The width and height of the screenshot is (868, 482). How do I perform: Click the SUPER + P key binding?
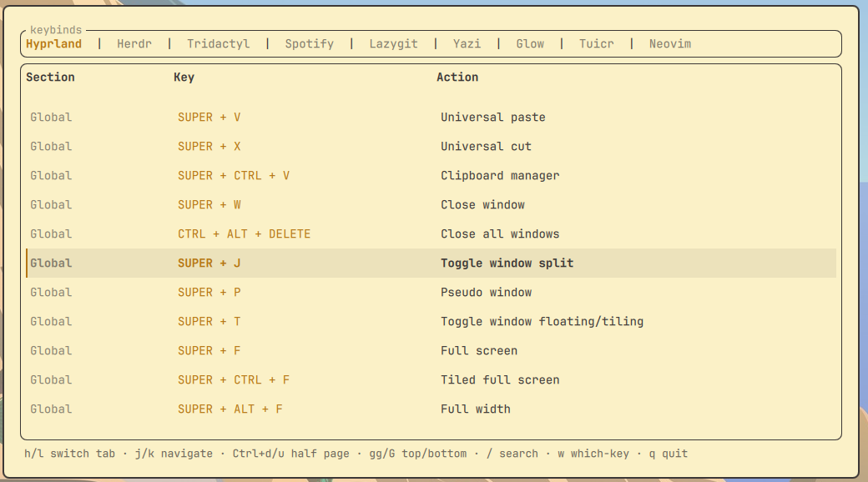point(209,292)
